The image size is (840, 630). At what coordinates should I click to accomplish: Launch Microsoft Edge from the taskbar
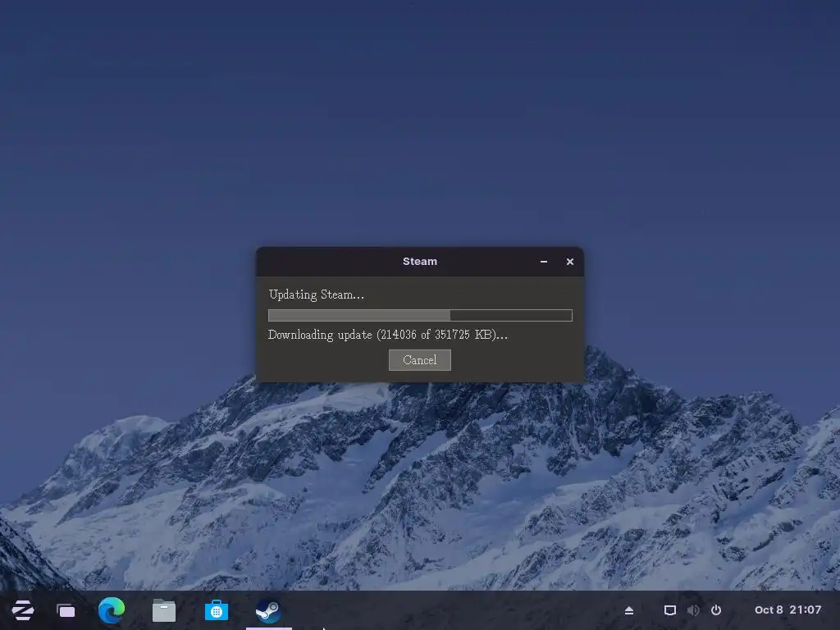click(112, 610)
